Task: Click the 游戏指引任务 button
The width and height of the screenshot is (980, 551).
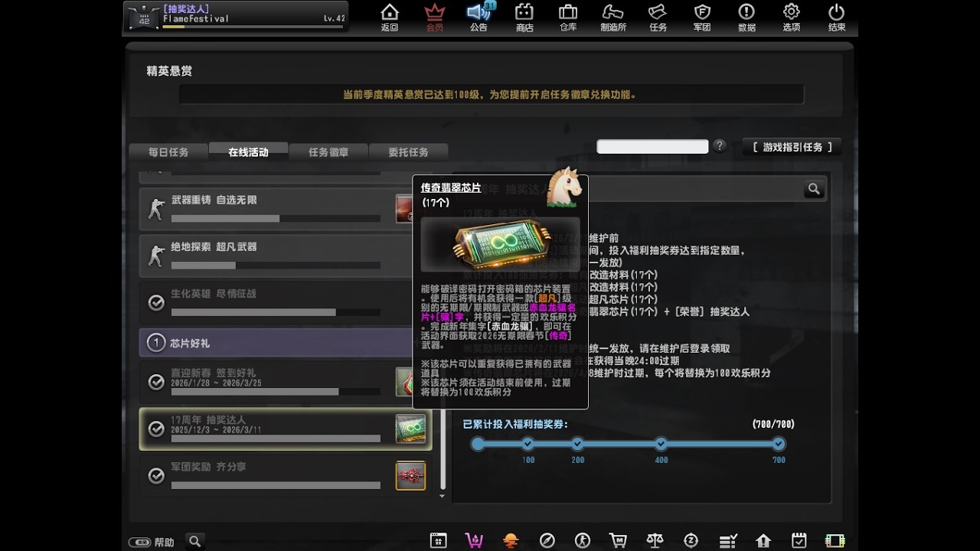Action: coord(792,147)
